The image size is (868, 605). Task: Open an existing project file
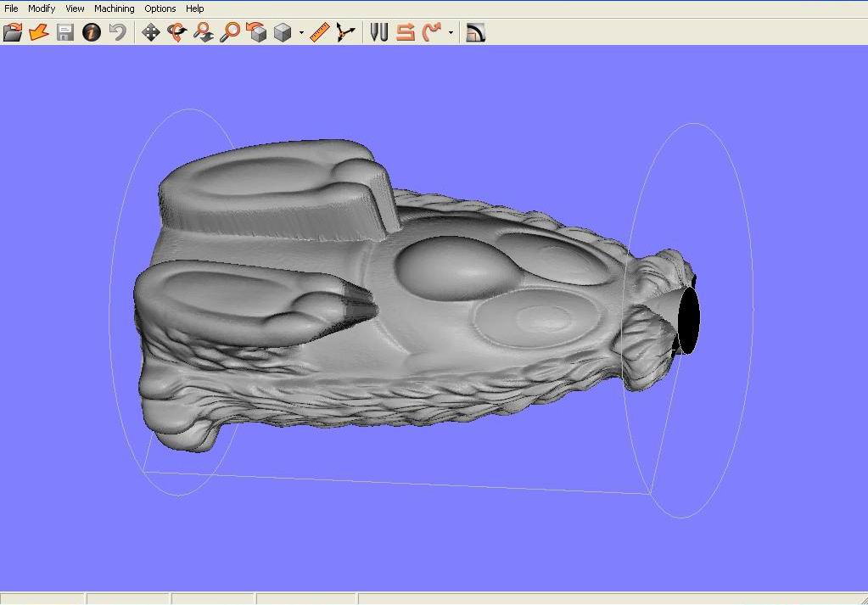click(12, 32)
